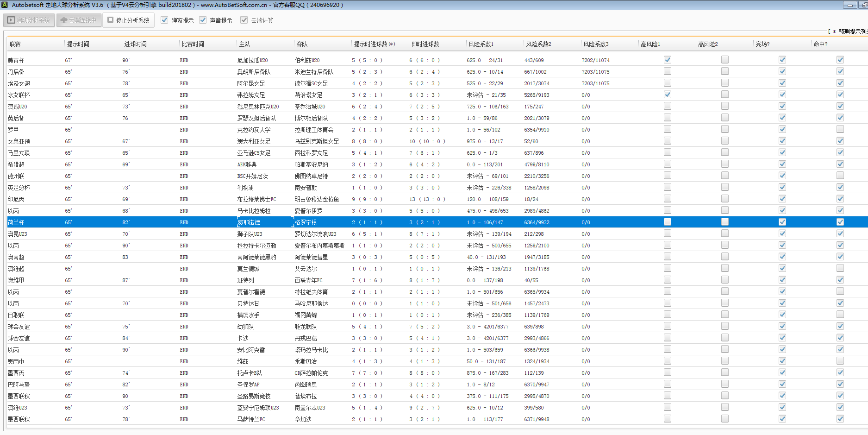Uncheck 高风险1 for the 美青杯 row
This screenshot has width=868, height=435.
click(x=667, y=60)
